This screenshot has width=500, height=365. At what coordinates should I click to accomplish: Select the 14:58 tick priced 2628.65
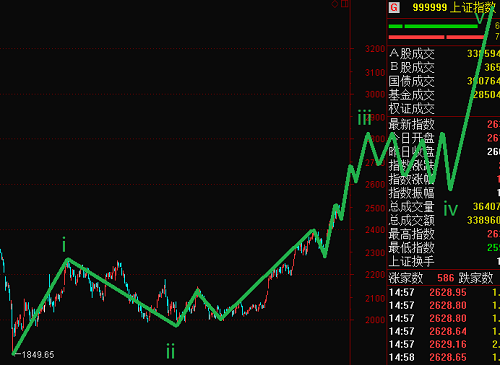tap(444, 357)
